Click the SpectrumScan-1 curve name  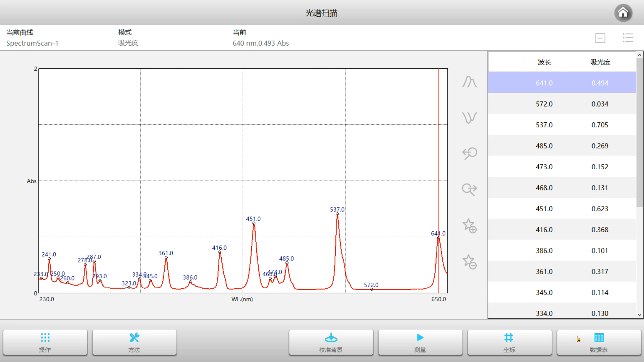tap(32, 43)
